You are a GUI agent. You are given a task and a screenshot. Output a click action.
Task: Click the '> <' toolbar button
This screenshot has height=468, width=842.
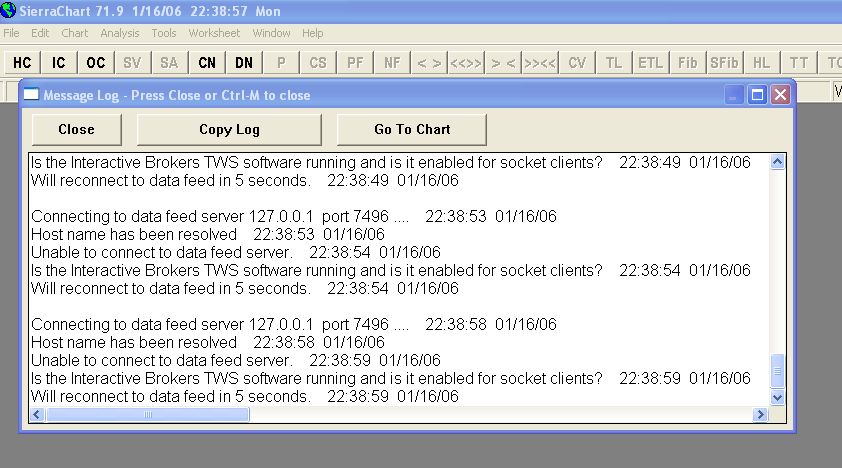(x=503, y=63)
